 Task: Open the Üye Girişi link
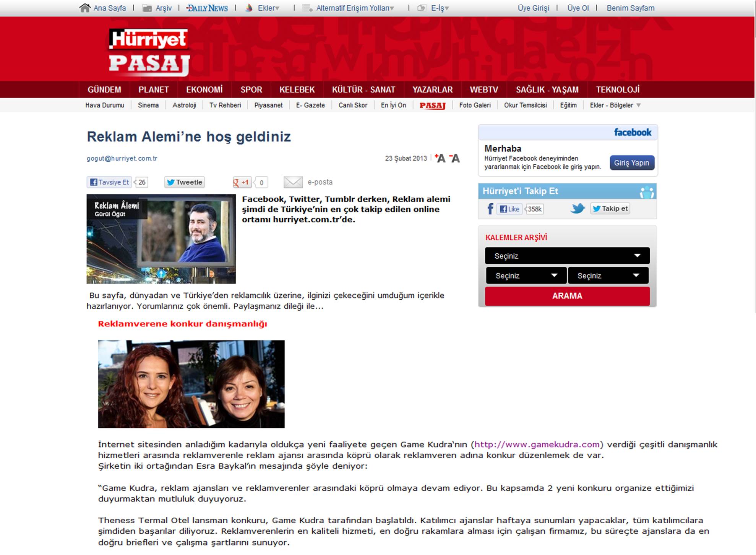[534, 8]
